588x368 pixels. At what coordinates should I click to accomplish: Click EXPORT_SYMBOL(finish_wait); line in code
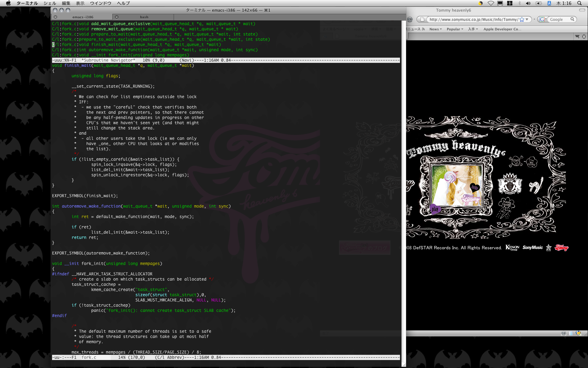point(85,196)
